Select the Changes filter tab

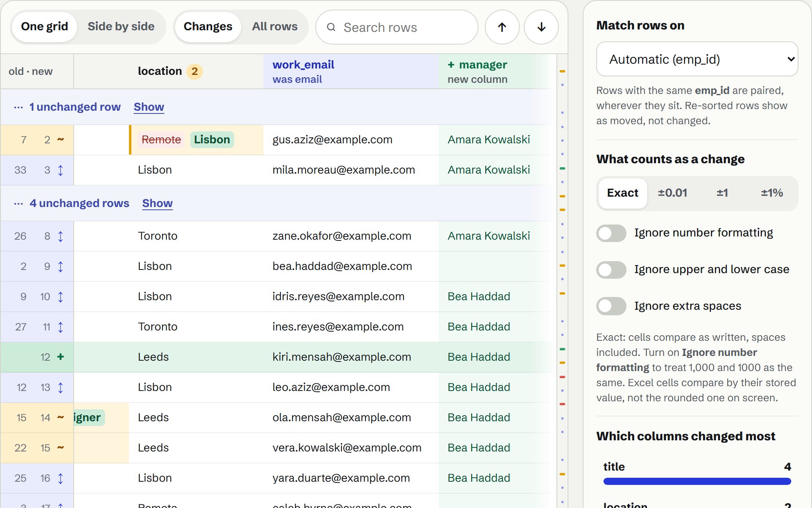pyautogui.click(x=208, y=27)
